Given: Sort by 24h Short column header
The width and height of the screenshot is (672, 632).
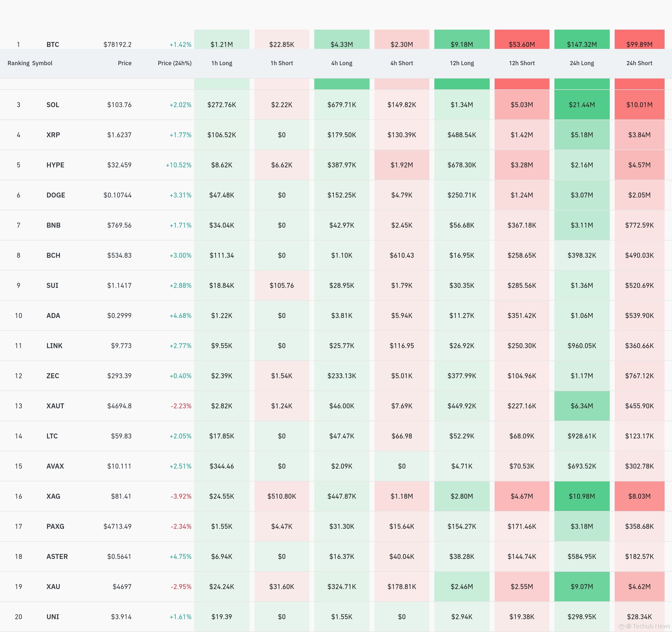Looking at the screenshot, I should (639, 63).
